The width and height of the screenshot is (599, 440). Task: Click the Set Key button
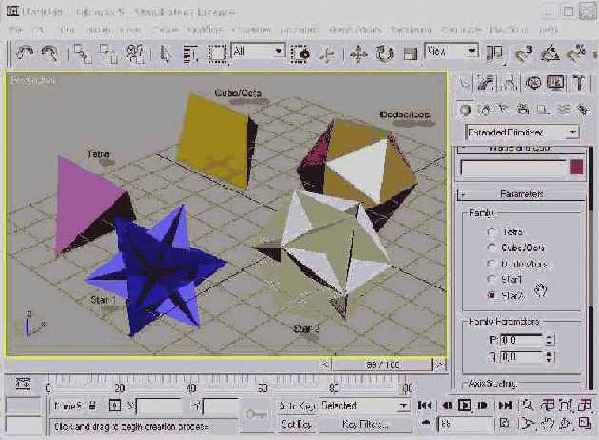click(x=296, y=424)
